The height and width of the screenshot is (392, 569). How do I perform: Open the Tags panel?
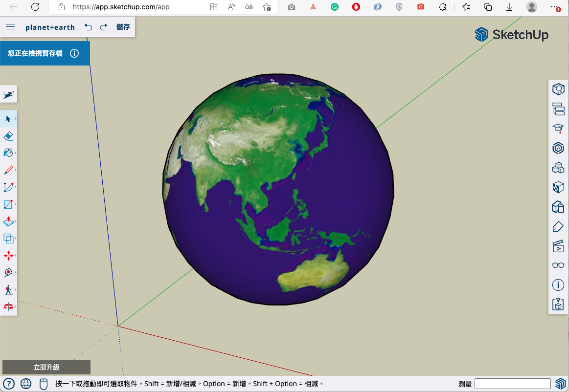pyautogui.click(x=558, y=227)
